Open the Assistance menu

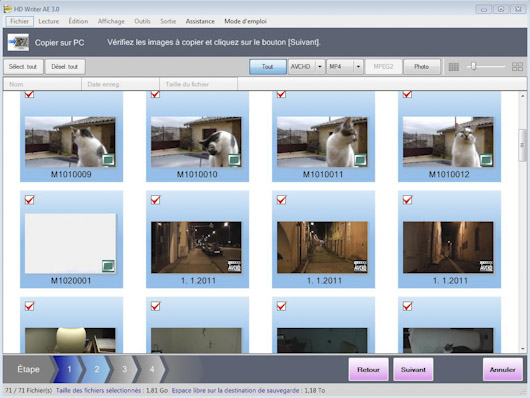(200, 21)
